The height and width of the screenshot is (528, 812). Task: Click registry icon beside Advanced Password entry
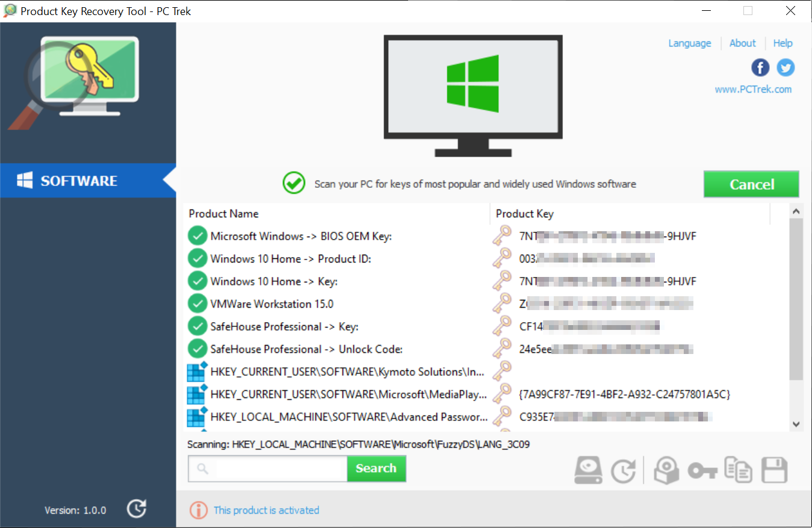(197, 417)
